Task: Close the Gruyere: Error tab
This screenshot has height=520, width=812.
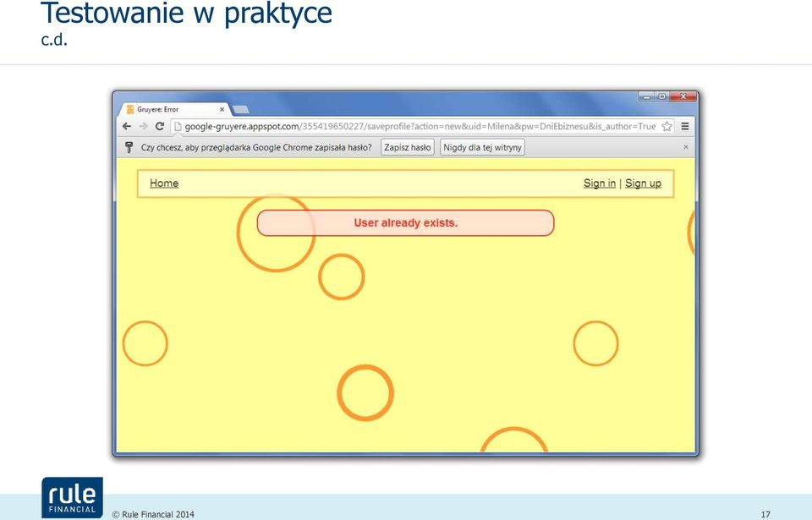Action: click(x=222, y=109)
